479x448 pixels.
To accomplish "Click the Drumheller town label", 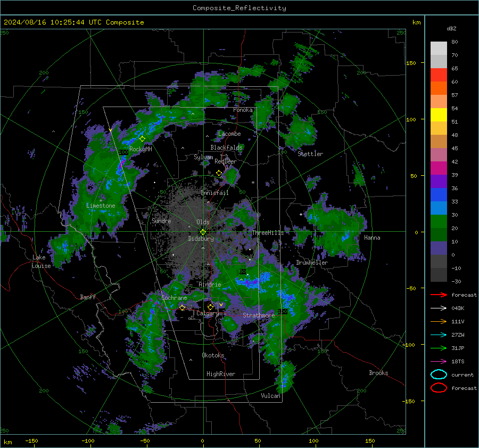I will [x=312, y=263].
